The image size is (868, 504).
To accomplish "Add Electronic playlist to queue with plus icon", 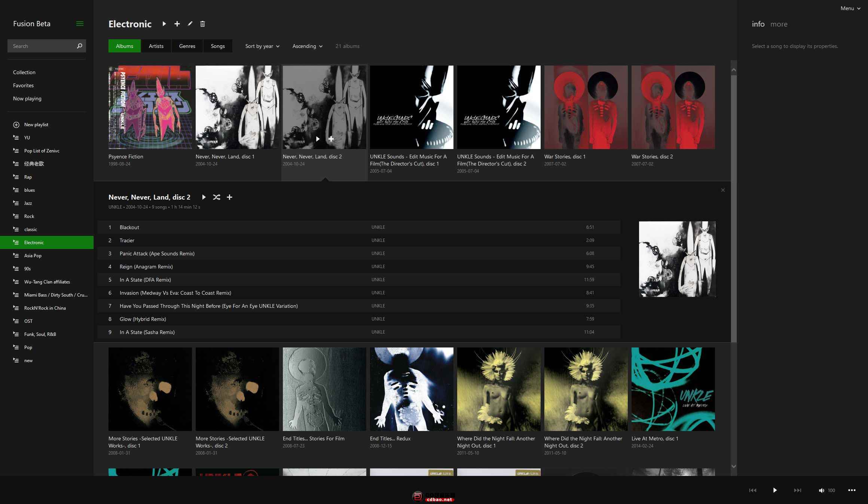I will (177, 24).
